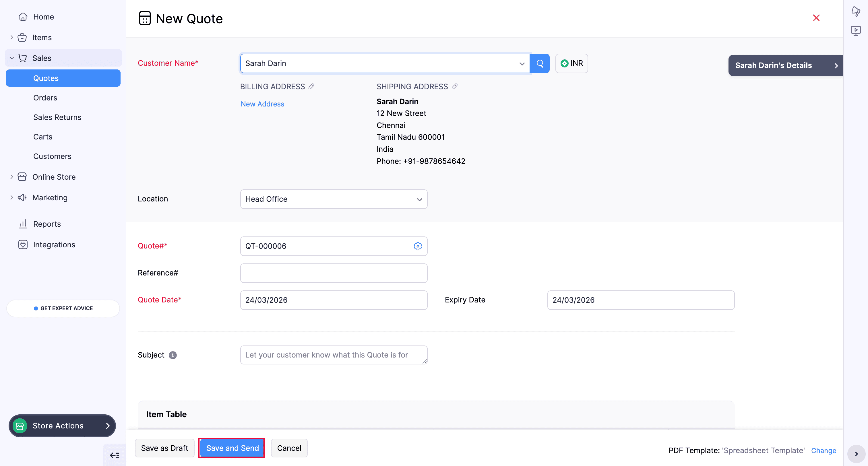Open quote number settings gear icon
The width and height of the screenshot is (868, 466).
(417, 246)
